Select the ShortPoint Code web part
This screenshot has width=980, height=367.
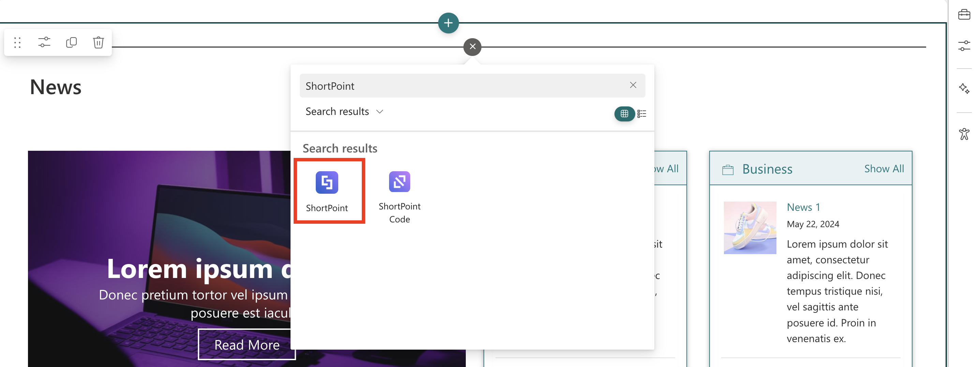(x=399, y=197)
